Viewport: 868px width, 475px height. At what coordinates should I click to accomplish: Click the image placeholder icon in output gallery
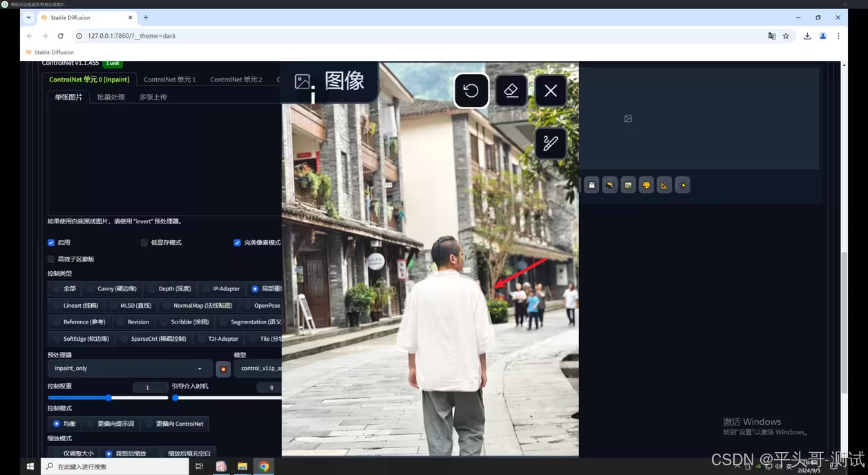point(628,119)
